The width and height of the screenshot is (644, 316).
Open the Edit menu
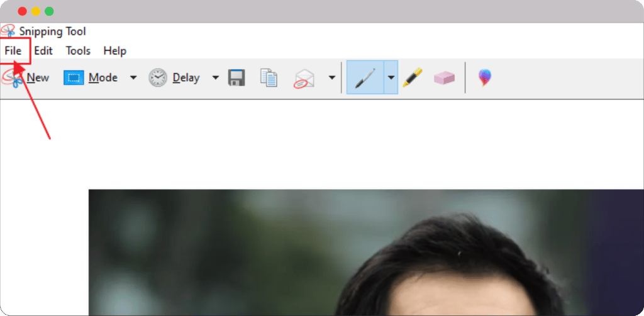click(43, 51)
